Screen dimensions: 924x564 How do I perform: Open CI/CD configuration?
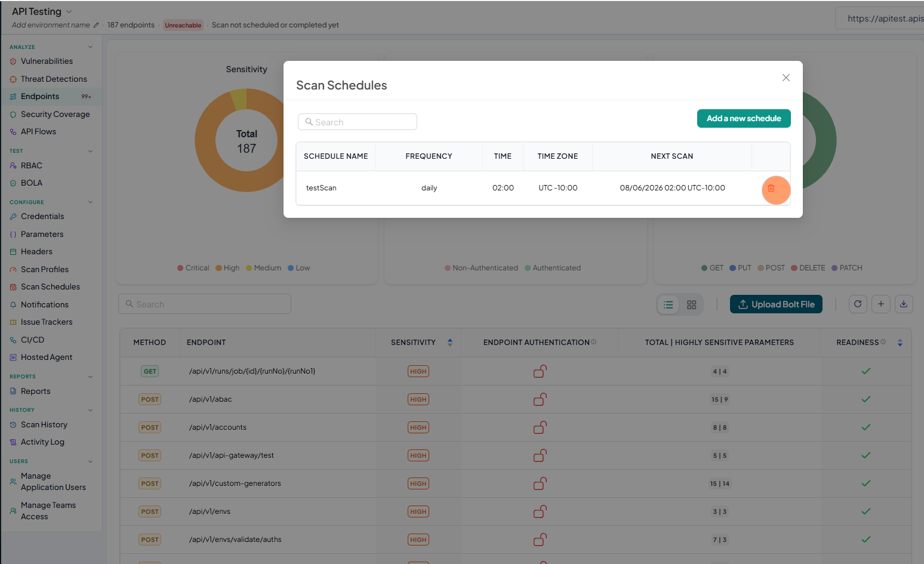tap(32, 340)
